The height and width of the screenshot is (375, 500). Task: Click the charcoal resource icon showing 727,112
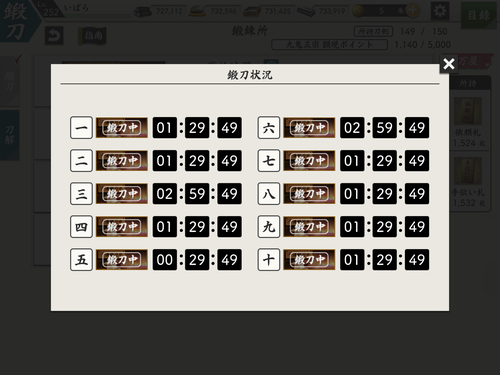tap(142, 12)
